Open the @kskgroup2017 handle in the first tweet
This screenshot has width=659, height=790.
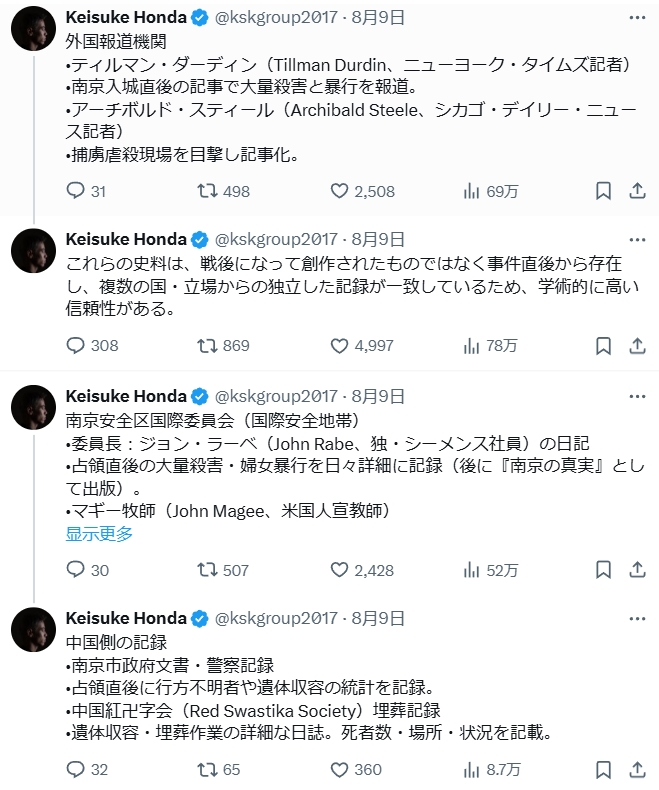coord(275,17)
